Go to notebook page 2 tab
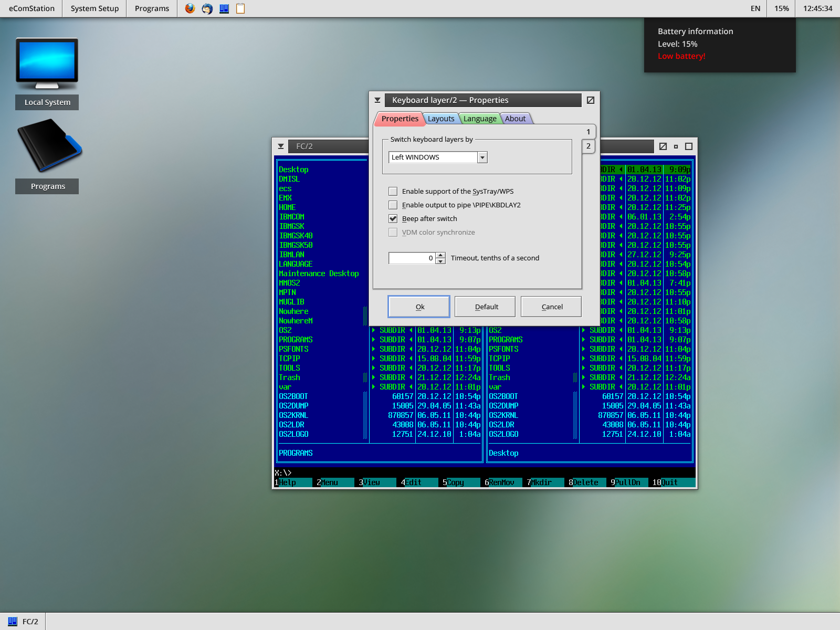The image size is (840, 630). (588, 146)
